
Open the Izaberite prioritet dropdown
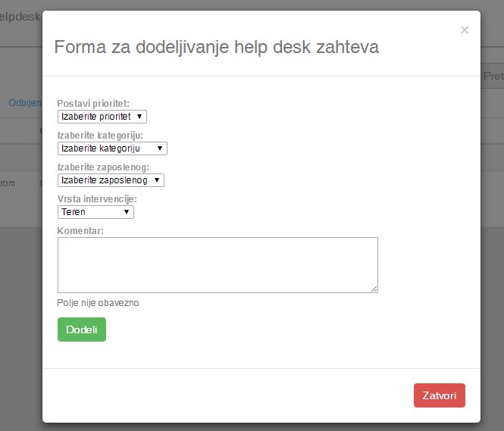pyautogui.click(x=102, y=117)
